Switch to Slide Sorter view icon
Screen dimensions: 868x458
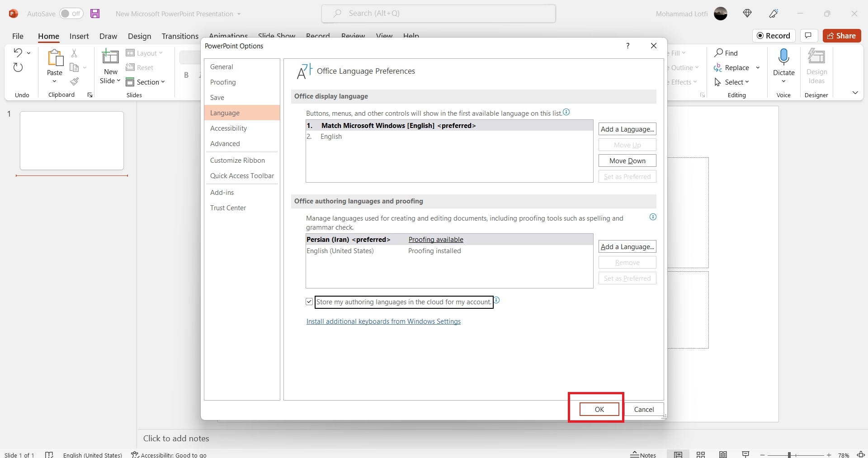coord(701,455)
